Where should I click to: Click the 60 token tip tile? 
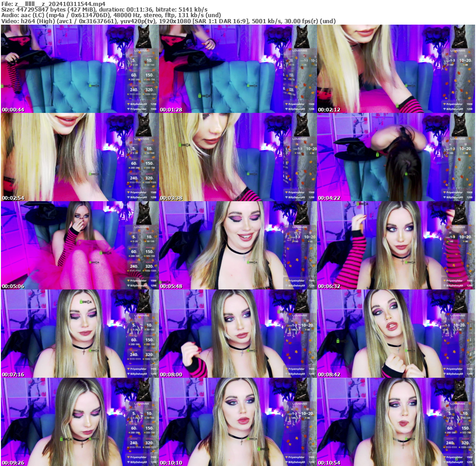click(133, 75)
